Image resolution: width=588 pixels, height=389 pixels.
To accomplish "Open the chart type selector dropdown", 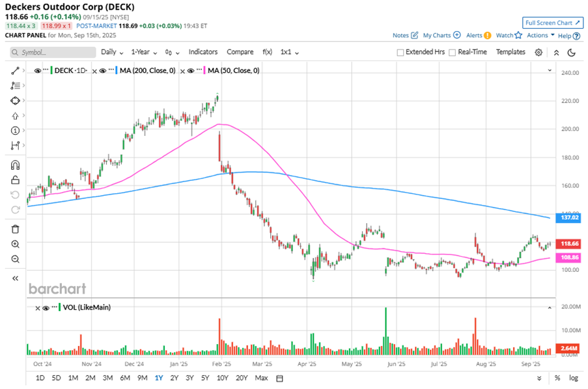I will coord(172,53).
